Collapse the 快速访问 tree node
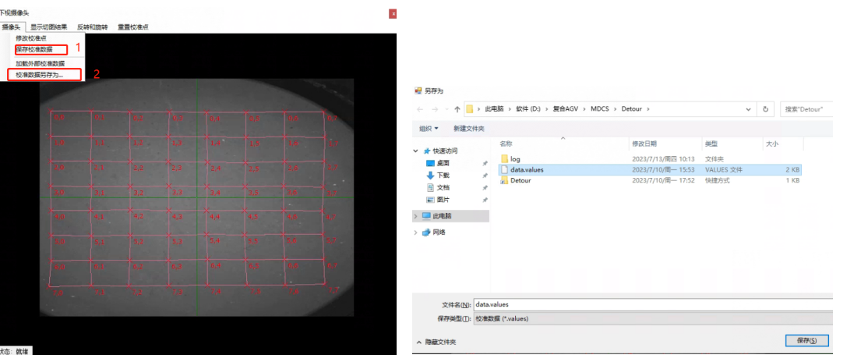Image resolution: width=868 pixels, height=362 pixels. [x=416, y=151]
